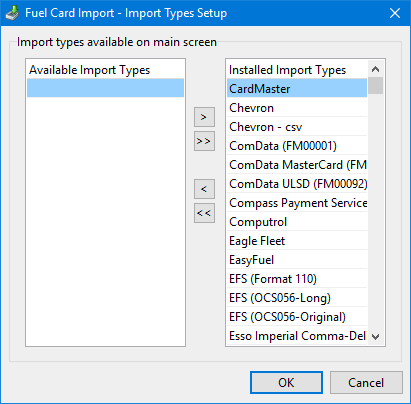The image size is (411, 404).
Task: Click the Installed list scrollbar thumb
Action: point(376,86)
